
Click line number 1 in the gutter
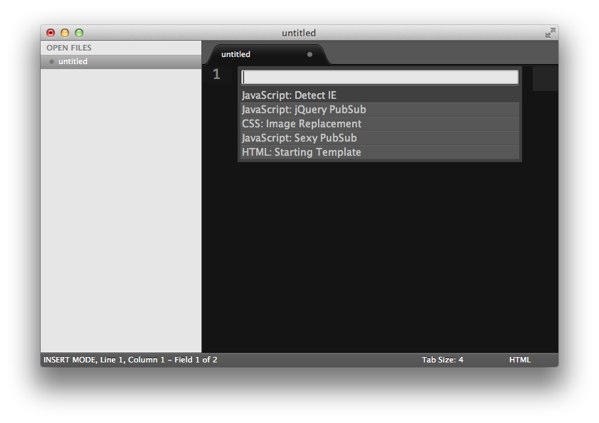217,75
